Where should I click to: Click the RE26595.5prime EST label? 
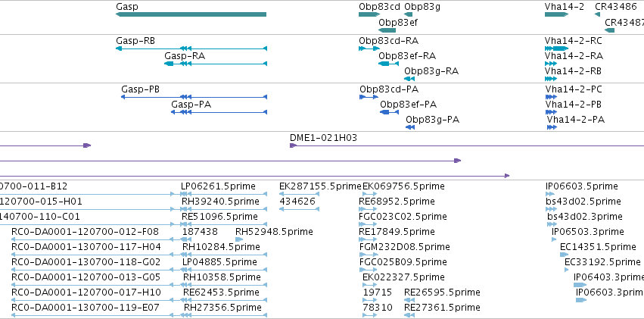coord(442,292)
